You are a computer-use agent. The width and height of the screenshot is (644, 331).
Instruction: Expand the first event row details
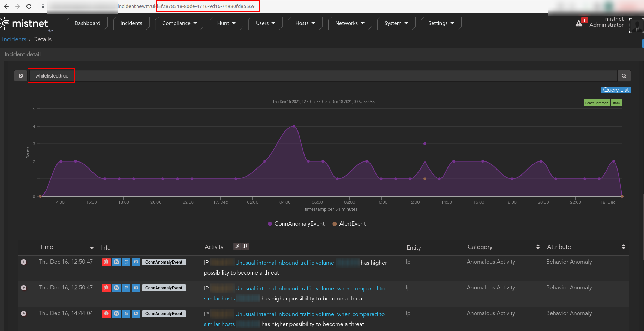[x=24, y=262]
